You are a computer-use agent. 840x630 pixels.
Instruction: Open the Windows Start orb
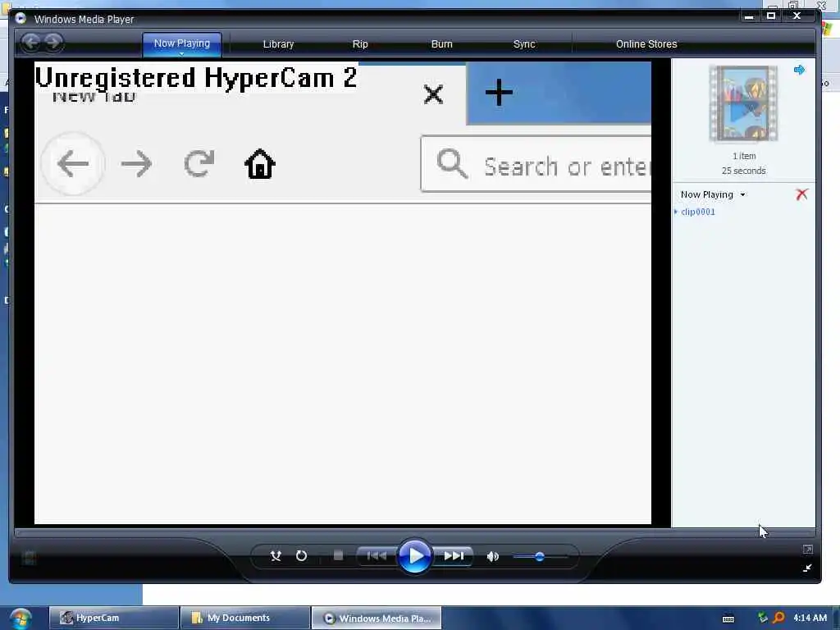20,619
